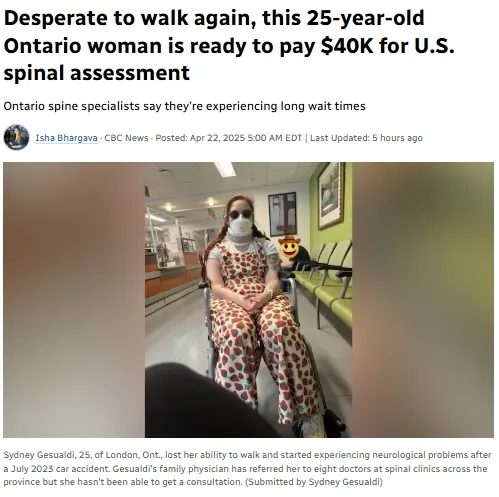The image size is (499, 497).
Task: Click the white face mask in photo
Action: click(x=240, y=226)
